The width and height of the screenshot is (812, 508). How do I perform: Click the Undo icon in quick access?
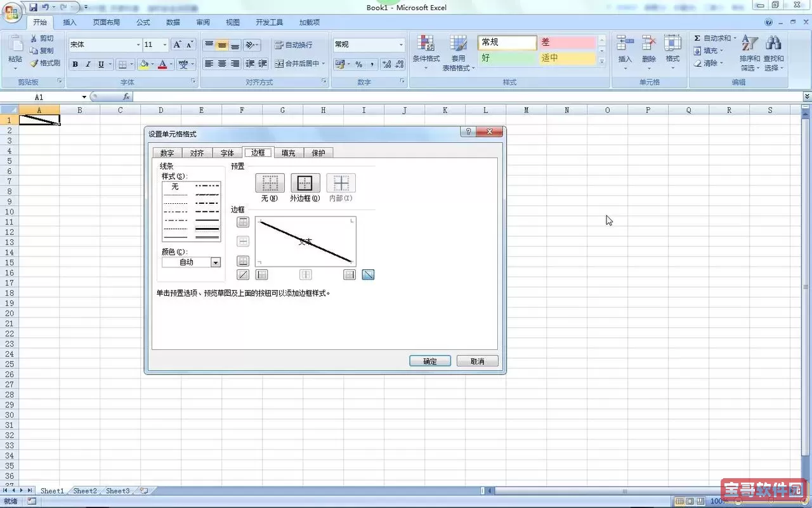[46, 8]
